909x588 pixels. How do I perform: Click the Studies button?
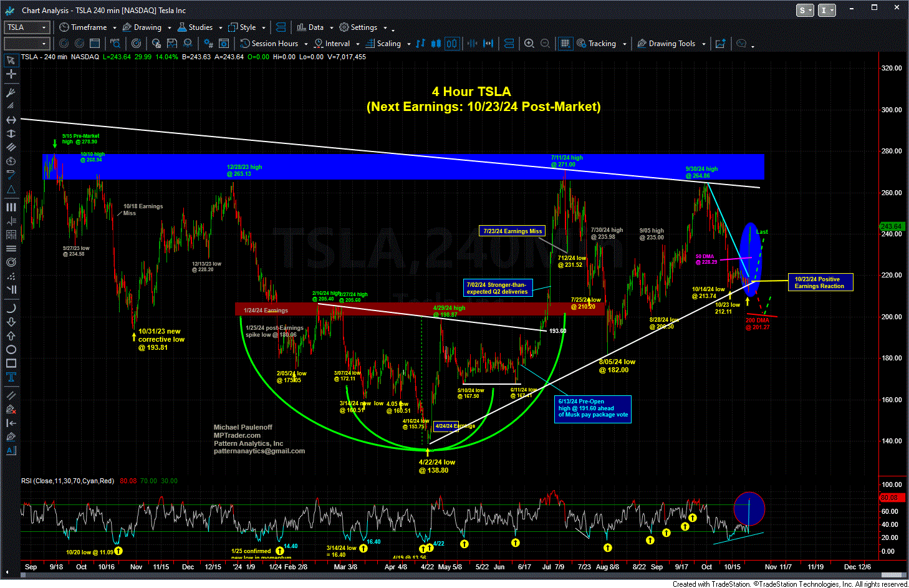(195, 27)
